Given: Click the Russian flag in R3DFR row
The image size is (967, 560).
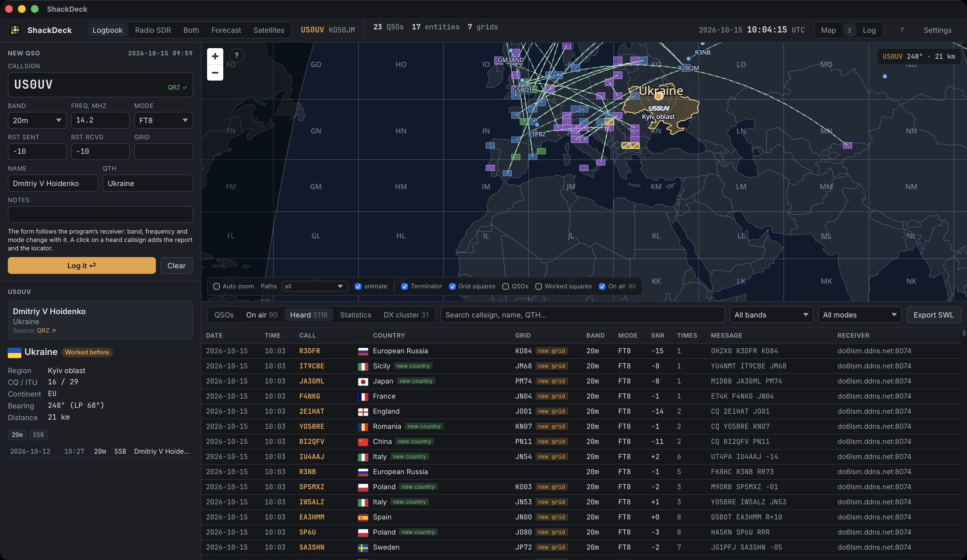Looking at the screenshot, I should (363, 351).
